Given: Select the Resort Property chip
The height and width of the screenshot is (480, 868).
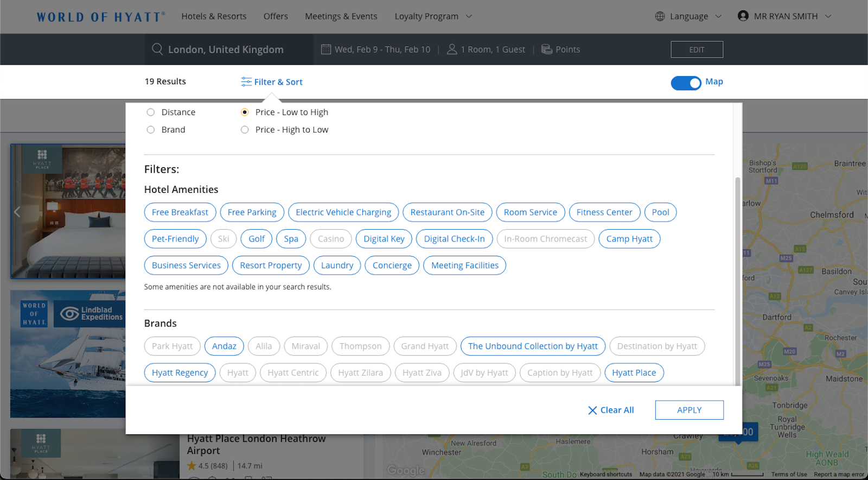Looking at the screenshot, I should point(271,266).
